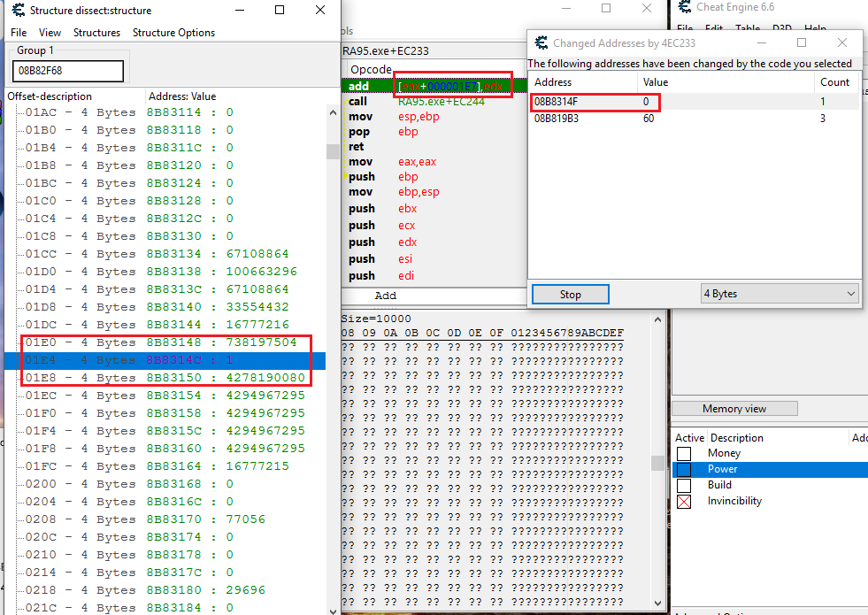Image resolution: width=868 pixels, height=615 pixels.
Task: Enable the Build cheat checkbox
Action: (x=683, y=485)
